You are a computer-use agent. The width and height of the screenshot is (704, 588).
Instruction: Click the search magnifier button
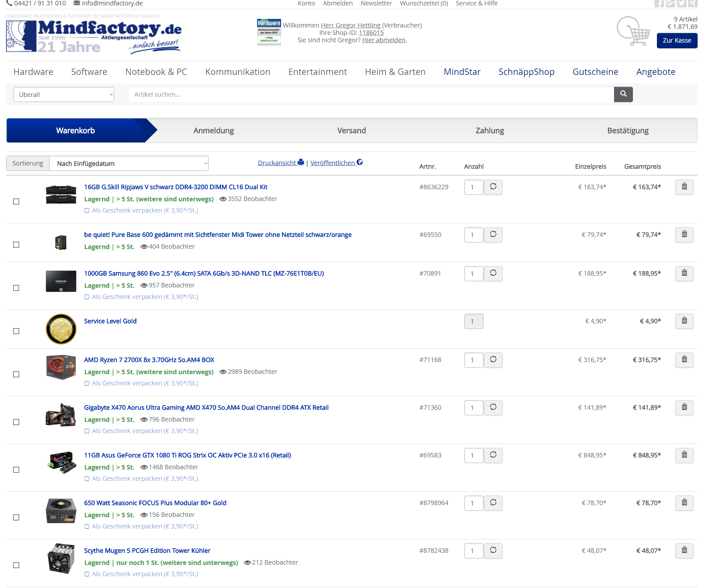tap(623, 94)
